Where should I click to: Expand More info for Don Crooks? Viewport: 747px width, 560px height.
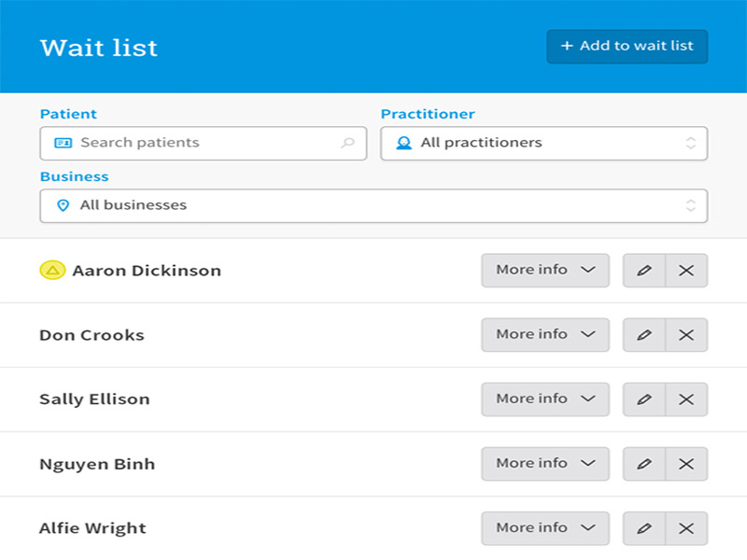[x=545, y=335]
